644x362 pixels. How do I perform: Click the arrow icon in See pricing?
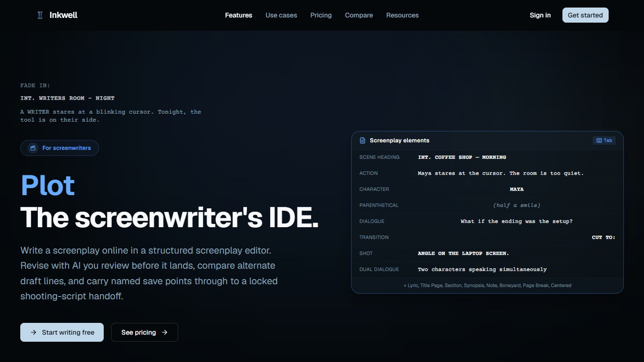(x=165, y=332)
